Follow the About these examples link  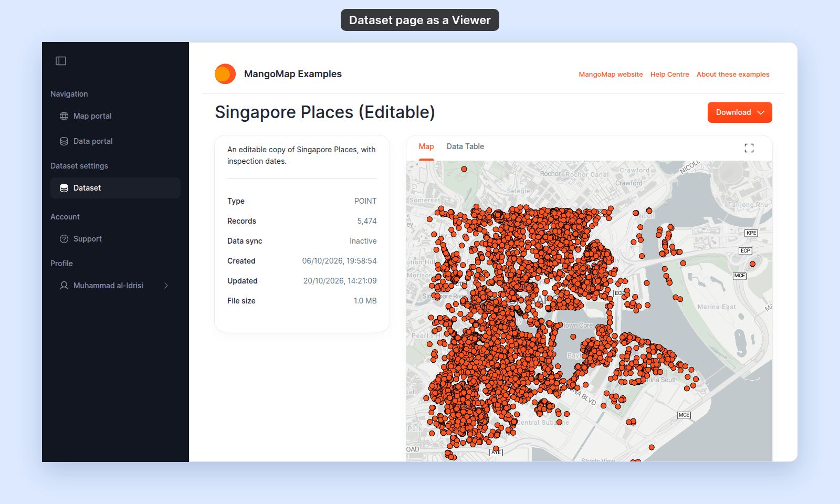(733, 75)
